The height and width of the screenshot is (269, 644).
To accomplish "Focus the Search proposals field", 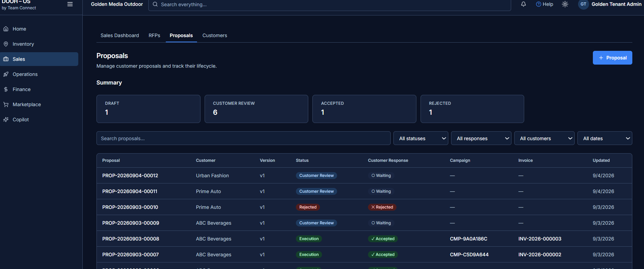I will click(x=243, y=138).
